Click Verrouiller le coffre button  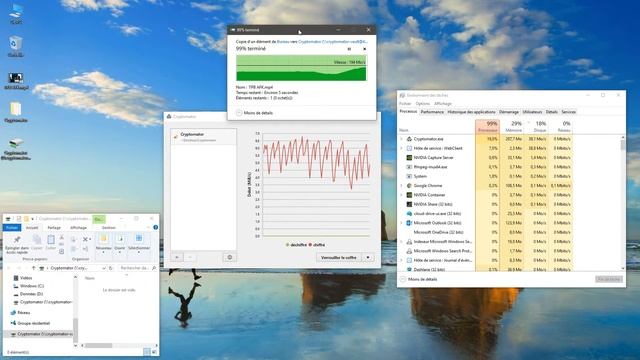click(339, 258)
